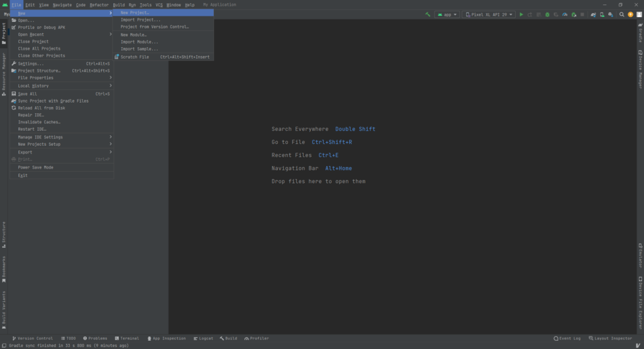Open the Resource Manager side tab
This screenshot has width=644, height=349.
pos(4,74)
